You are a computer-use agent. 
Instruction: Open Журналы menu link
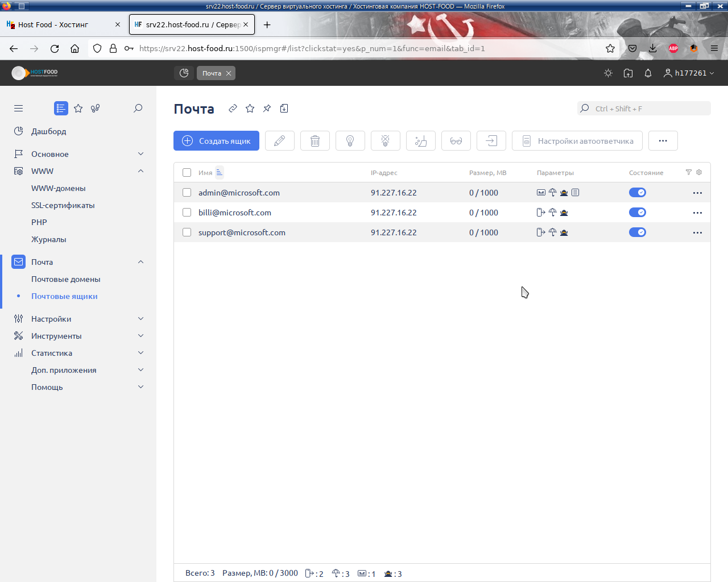pos(49,239)
